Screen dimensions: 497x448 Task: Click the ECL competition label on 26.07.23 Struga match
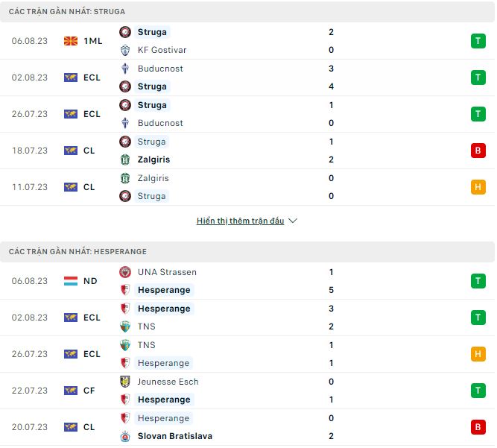pyautogui.click(x=92, y=114)
